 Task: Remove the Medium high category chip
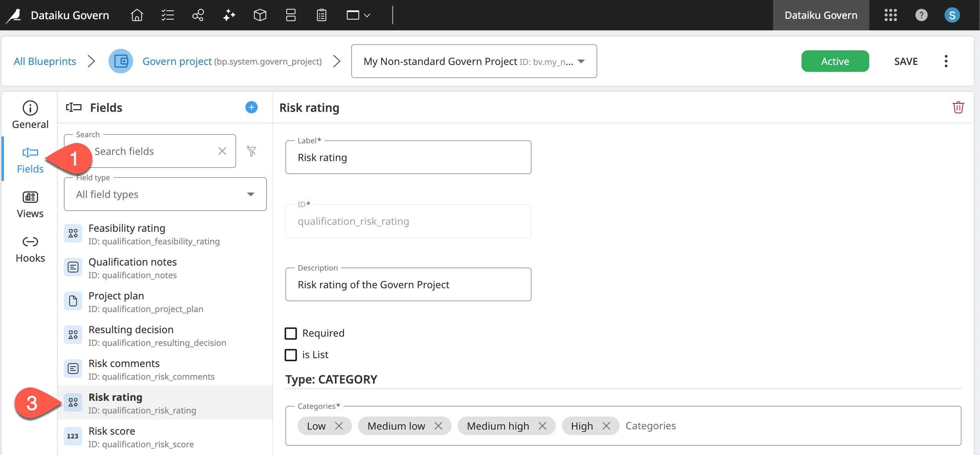(x=543, y=426)
